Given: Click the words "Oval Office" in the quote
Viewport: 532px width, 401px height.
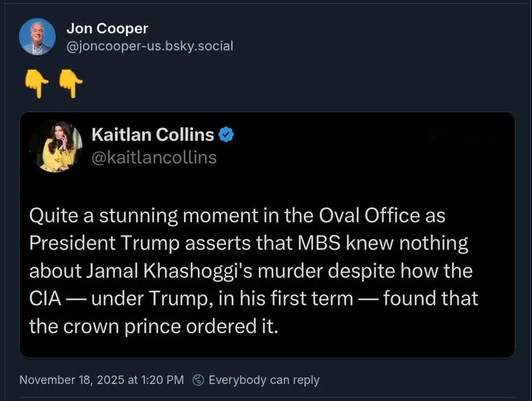Looking at the screenshot, I should (368, 216).
